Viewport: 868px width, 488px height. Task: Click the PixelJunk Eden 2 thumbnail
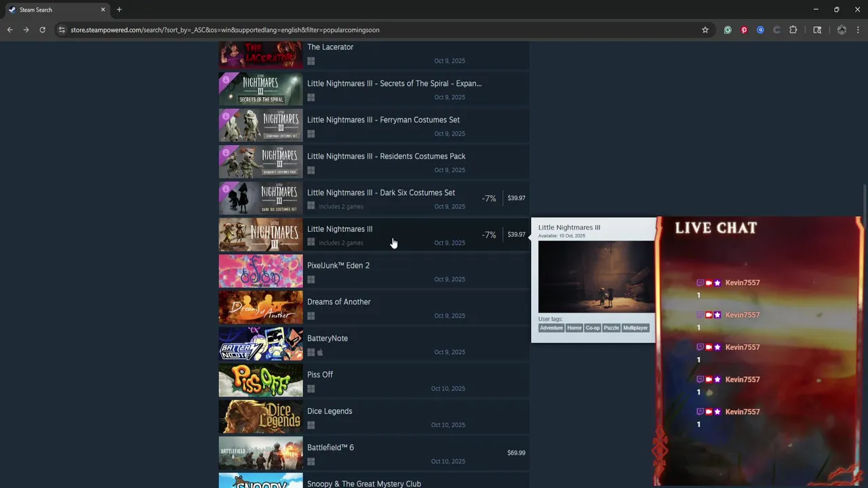coord(260,271)
